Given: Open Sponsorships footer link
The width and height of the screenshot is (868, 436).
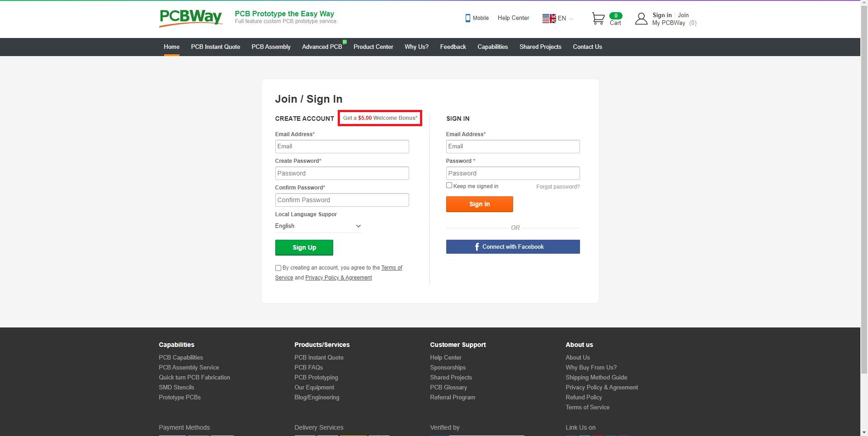Looking at the screenshot, I should point(448,368).
